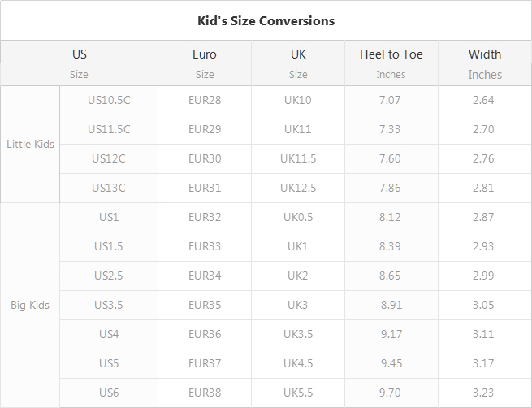
Task: Select the UK2 cell
Action: click(x=298, y=276)
